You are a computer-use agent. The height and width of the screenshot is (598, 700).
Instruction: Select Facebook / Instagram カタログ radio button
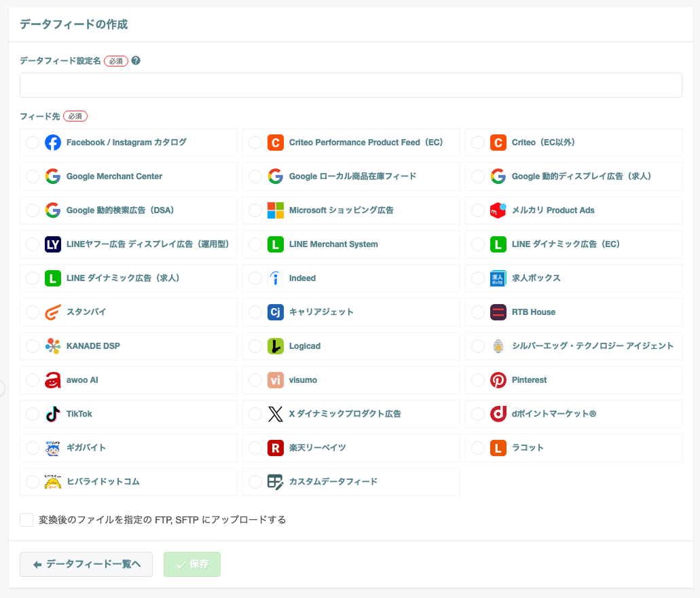33,143
